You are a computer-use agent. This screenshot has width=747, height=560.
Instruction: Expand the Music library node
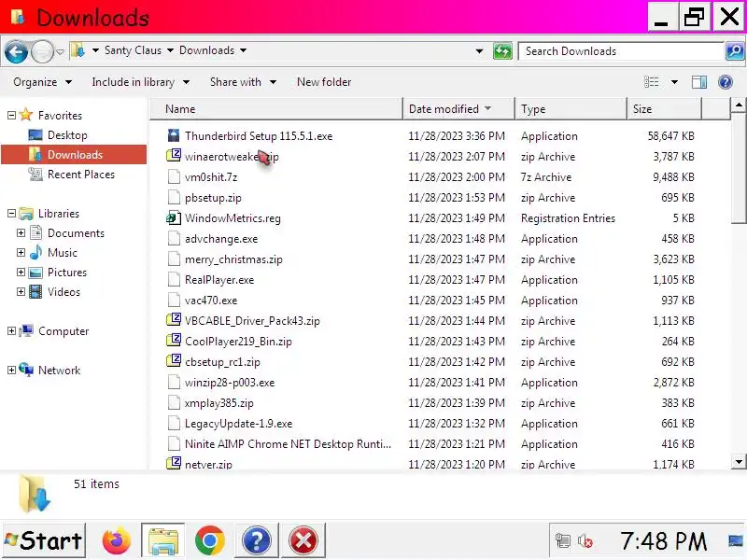pos(21,252)
